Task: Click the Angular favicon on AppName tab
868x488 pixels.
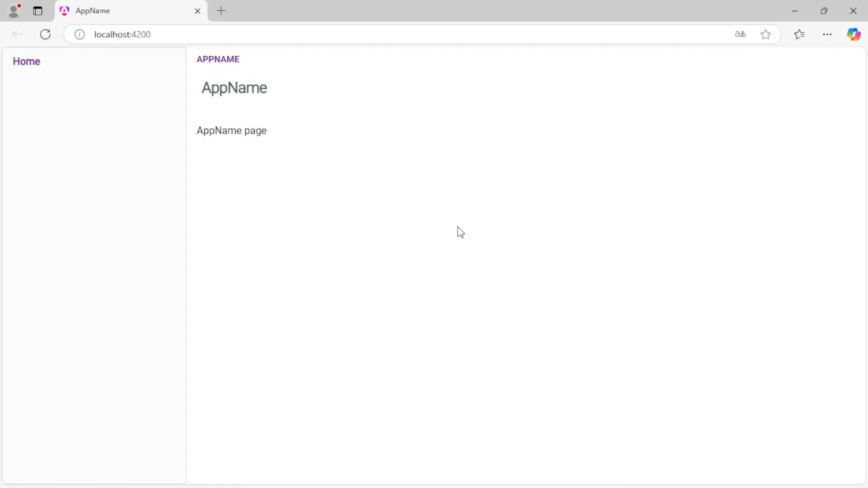Action: pyautogui.click(x=65, y=11)
